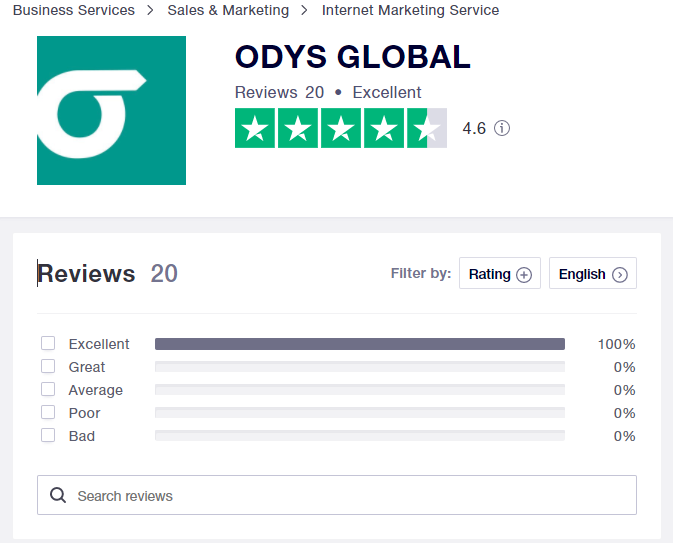Open the English language filter
The height and width of the screenshot is (543, 673).
pyautogui.click(x=593, y=273)
